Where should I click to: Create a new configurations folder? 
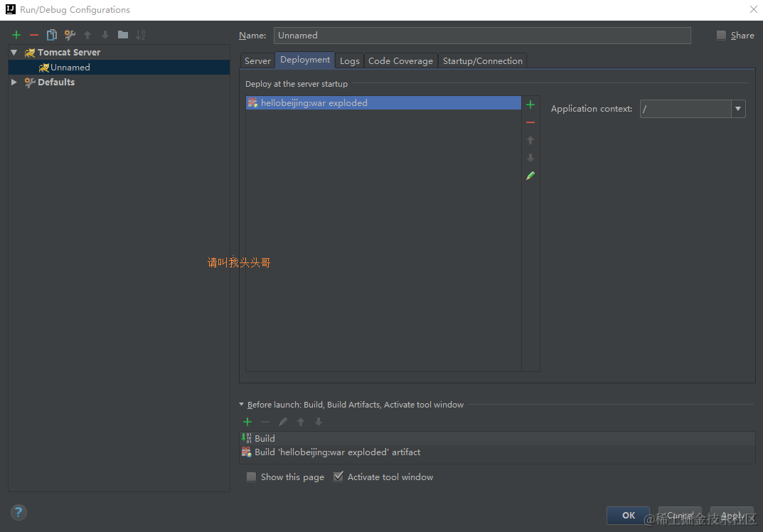coord(122,34)
